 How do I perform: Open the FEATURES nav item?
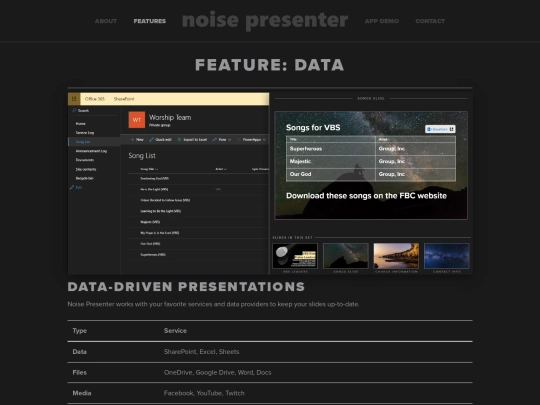[150, 21]
